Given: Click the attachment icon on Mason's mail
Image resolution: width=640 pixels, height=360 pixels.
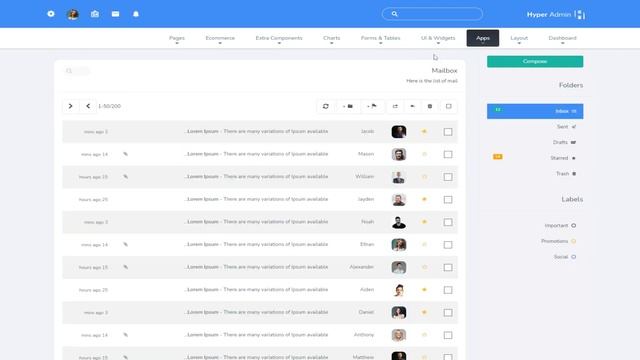Looking at the screenshot, I should coord(125,154).
